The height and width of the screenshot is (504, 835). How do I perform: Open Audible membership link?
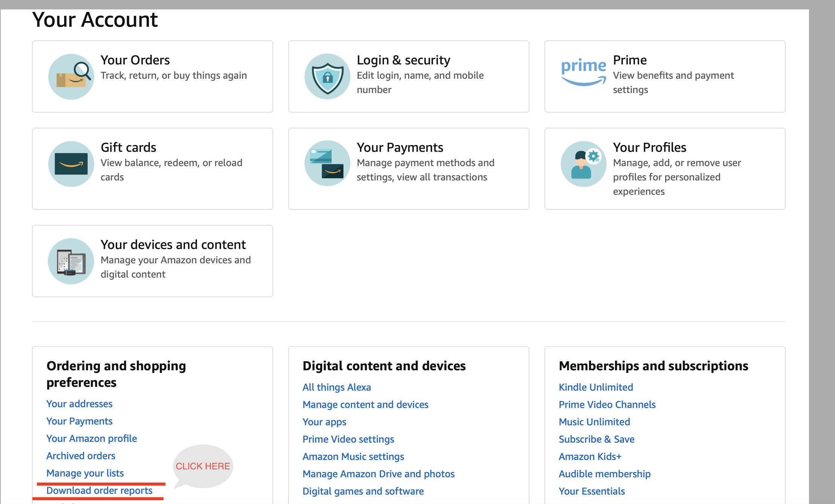pos(605,474)
